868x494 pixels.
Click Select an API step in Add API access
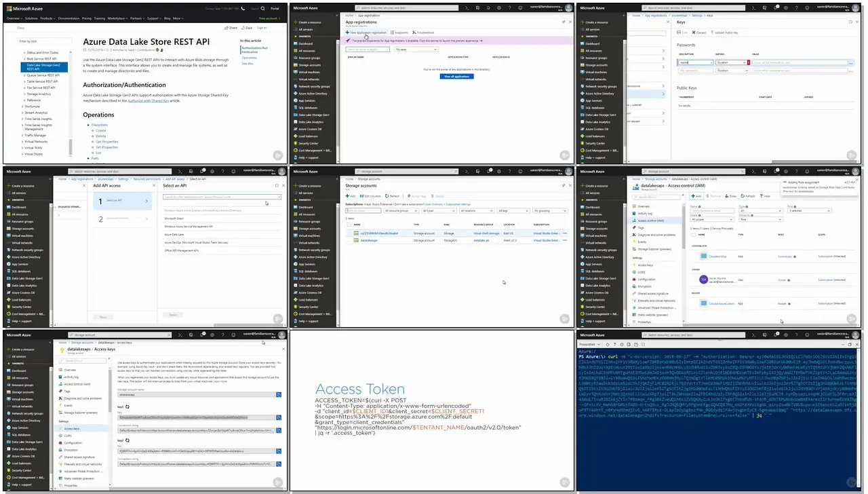[x=123, y=201]
